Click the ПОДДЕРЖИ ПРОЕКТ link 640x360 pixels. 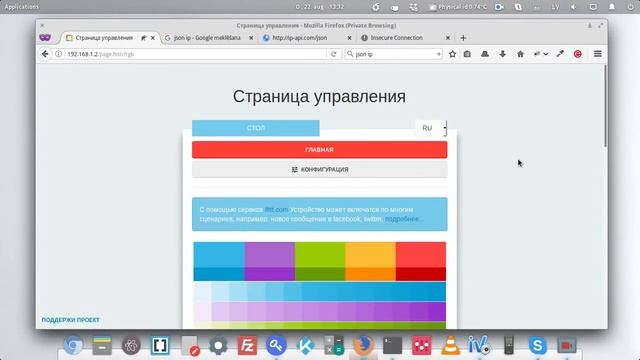pyautogui.click(x=71, y=320)
